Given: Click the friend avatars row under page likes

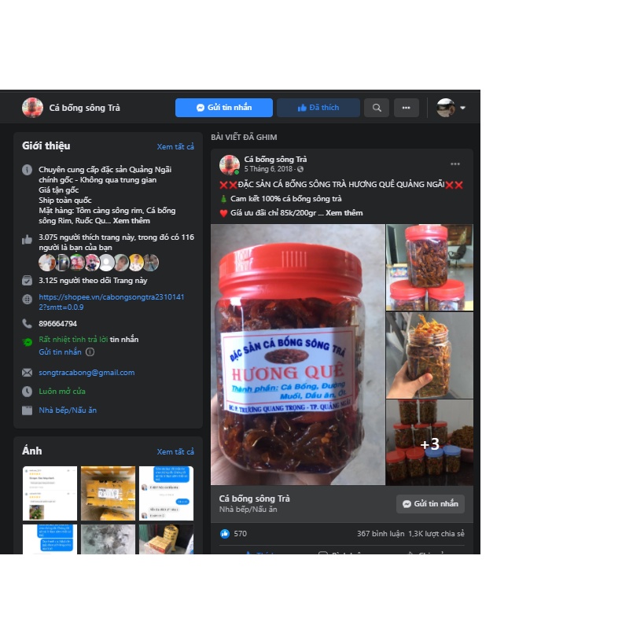Looking at the screenshot, I should click(x=98, y=263).
